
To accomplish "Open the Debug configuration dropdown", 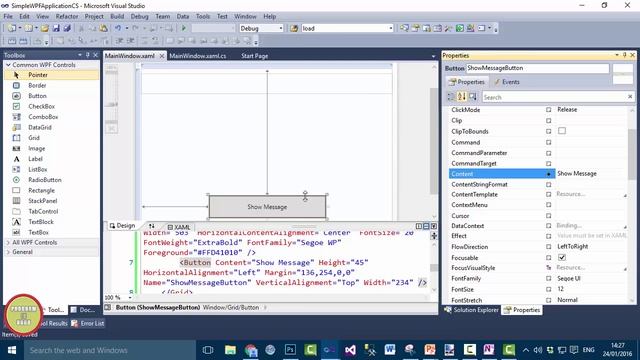I will [280, 28].
